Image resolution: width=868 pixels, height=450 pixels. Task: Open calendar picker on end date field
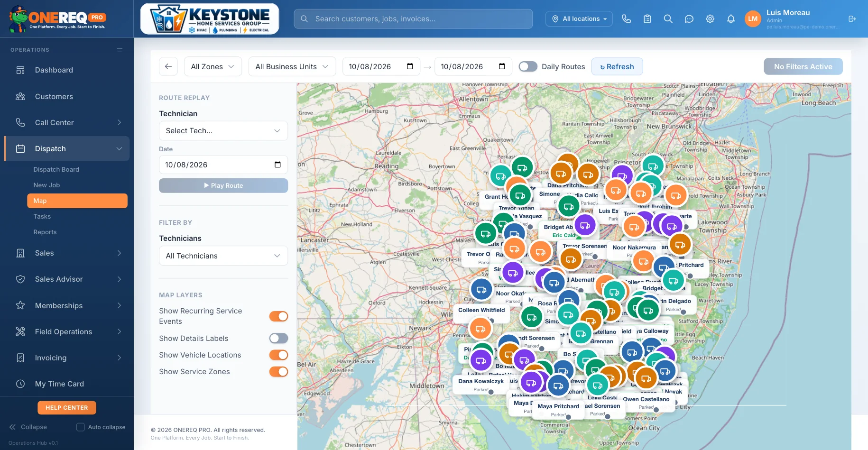click(x=502, y=66)
